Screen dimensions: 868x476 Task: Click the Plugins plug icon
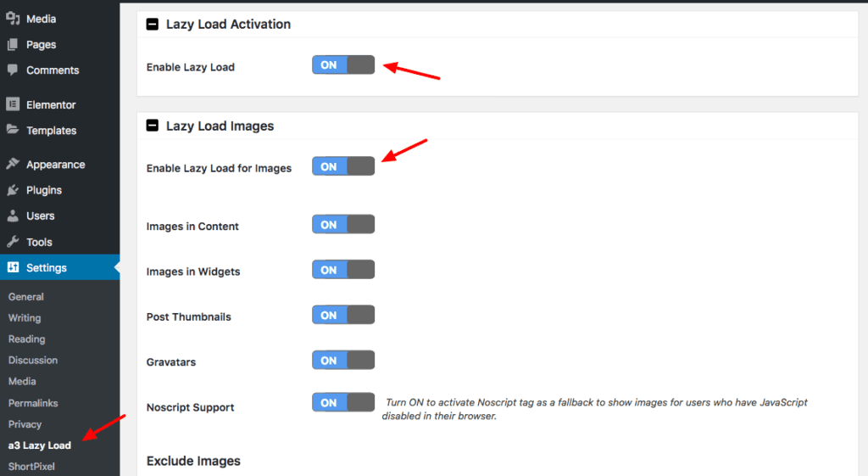(x=13, y=190)
